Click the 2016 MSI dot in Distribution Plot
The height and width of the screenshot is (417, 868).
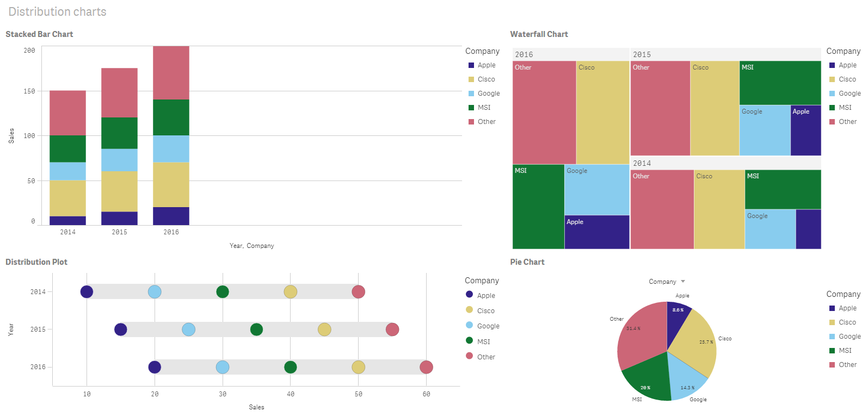click(x=291, y=367)
